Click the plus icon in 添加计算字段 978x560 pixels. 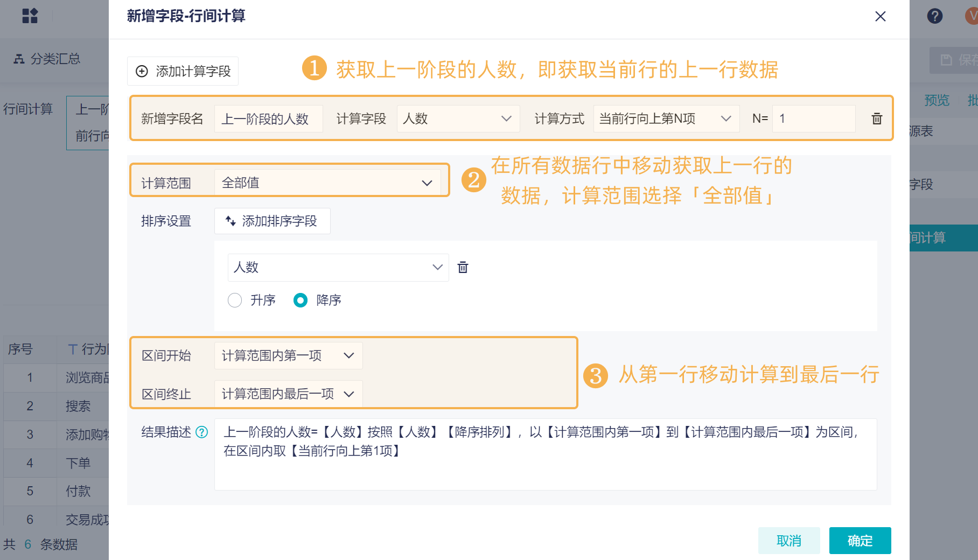tap(142, 71)
